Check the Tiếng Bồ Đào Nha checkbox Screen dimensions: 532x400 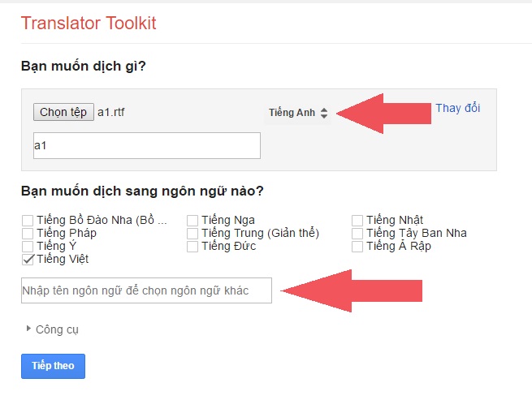[28, 221]
